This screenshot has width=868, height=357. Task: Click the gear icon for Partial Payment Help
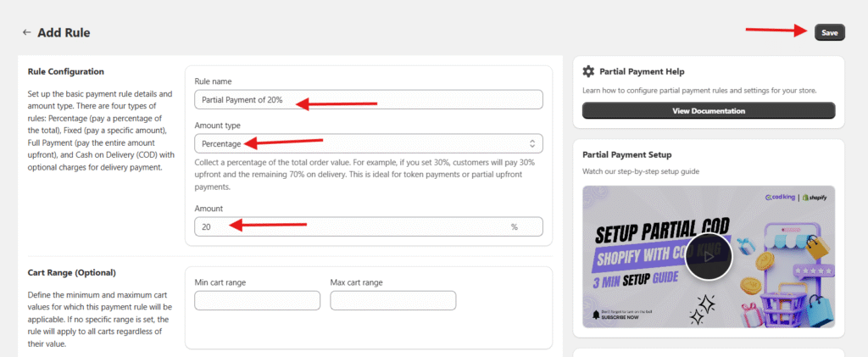coord(588,72)
